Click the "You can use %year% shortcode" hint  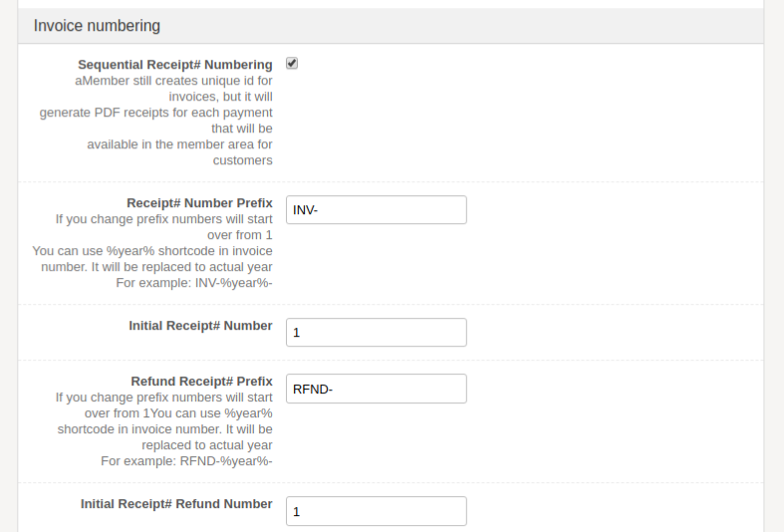152,251
